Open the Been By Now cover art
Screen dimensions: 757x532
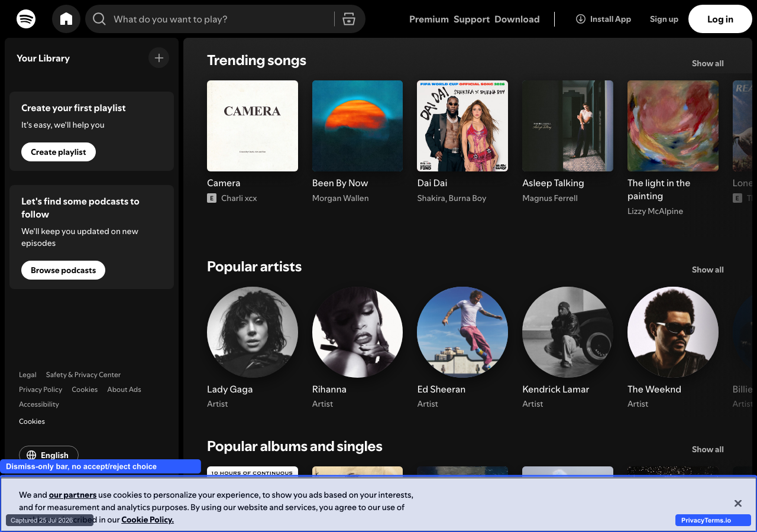coord(357,126)
